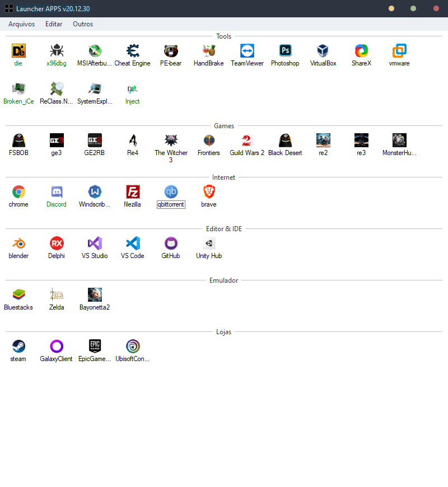448x487 pixels.
Task: Start Re4 game
Action: (x=133, y=140)
